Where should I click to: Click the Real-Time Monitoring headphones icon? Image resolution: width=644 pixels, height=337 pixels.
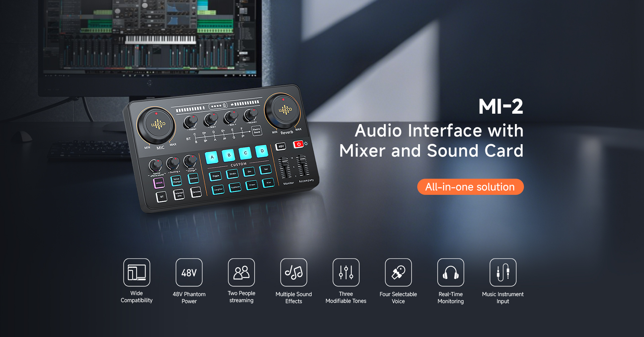(450, 272)
